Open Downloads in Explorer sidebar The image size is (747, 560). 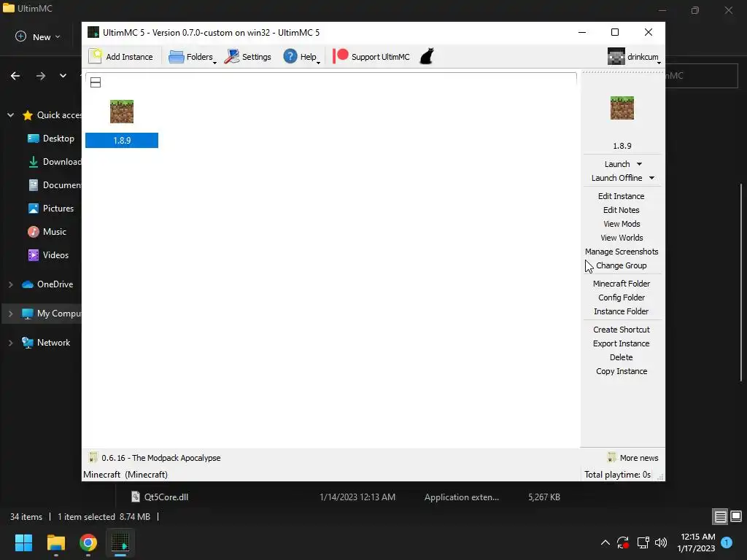coord(54,161)
